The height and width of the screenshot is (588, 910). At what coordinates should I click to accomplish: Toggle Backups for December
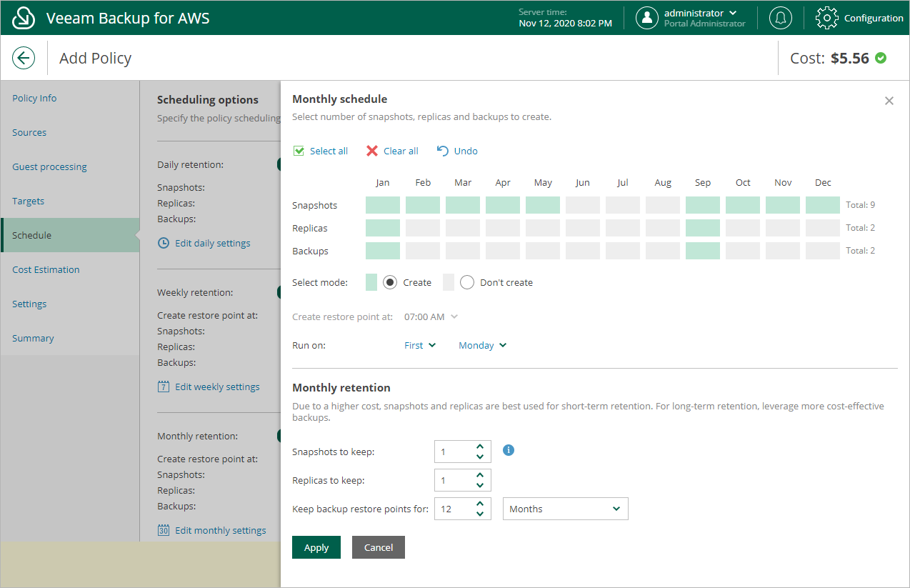coord(823,251)
